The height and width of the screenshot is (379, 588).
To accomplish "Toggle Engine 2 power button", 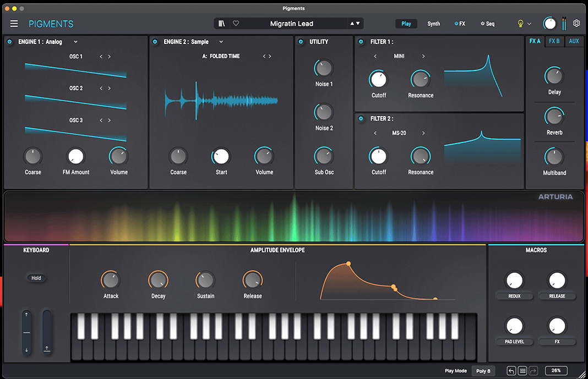I will pos(155,42).
